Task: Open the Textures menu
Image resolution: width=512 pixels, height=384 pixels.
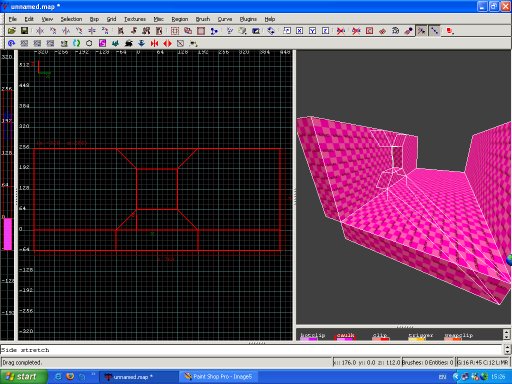Action: [135, 19]
